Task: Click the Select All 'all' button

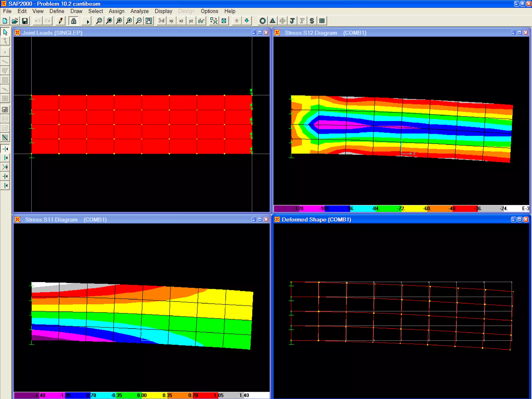Action: coord(5,110)
